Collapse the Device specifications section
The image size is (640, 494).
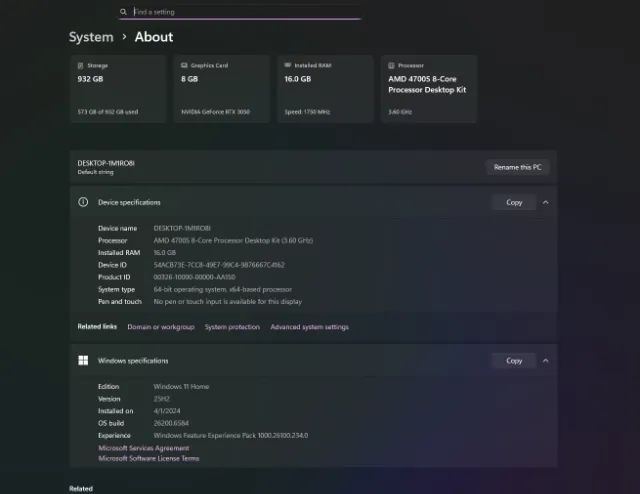point(546,202)
